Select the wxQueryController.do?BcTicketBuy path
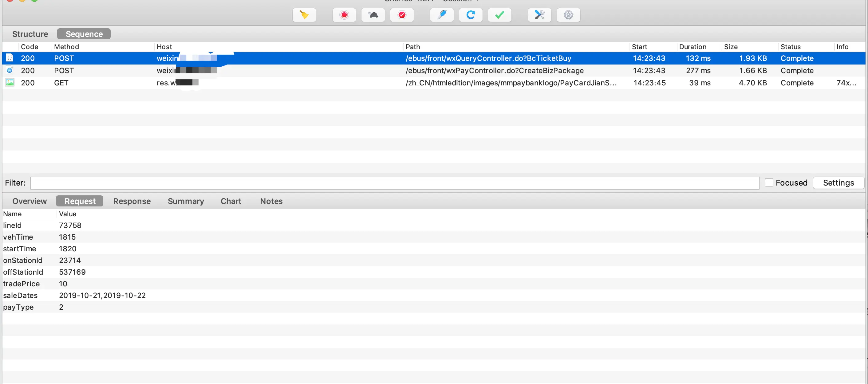Screen dimensions: 868x384 [x=488, y=58]
